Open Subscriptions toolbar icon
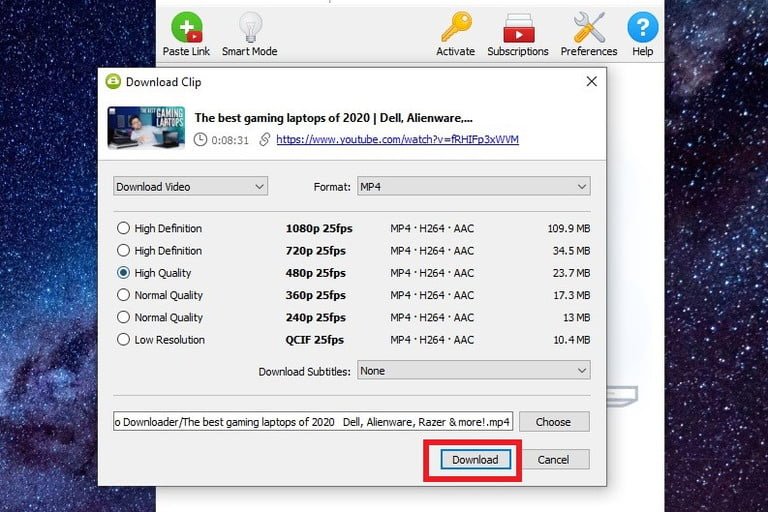The width and height of the screenshot is (768, 512). click(x=518, y=28)
